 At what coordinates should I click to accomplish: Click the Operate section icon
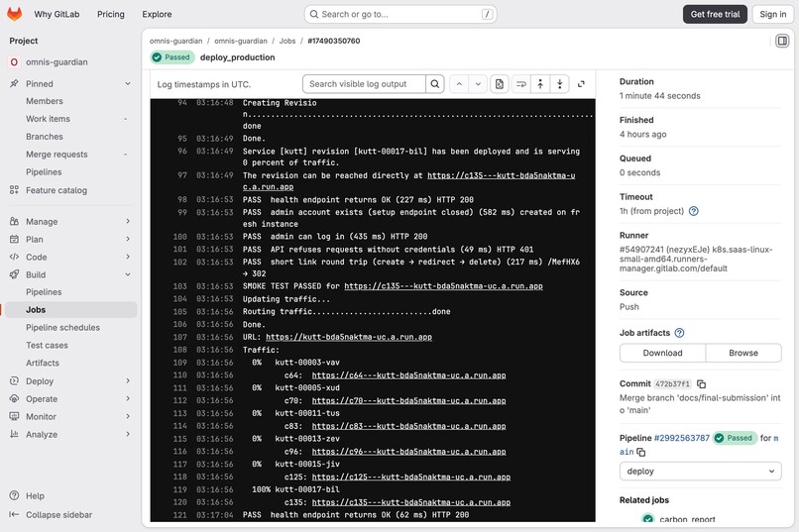[14, 398]
